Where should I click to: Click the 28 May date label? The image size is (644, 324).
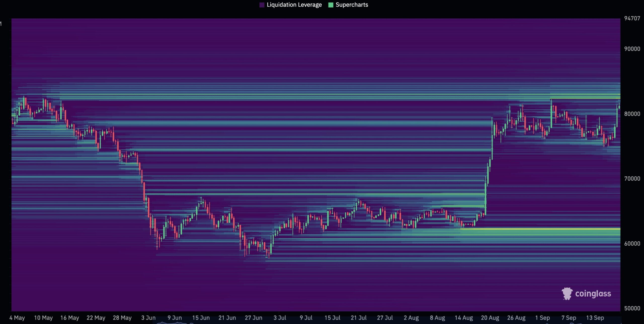pos(122,318)
